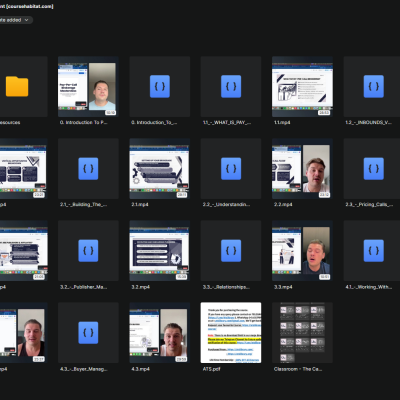This screenshot has height=400, width=400.
Task: Click the file name '2.2.mp4'
Action: [283, 205]
